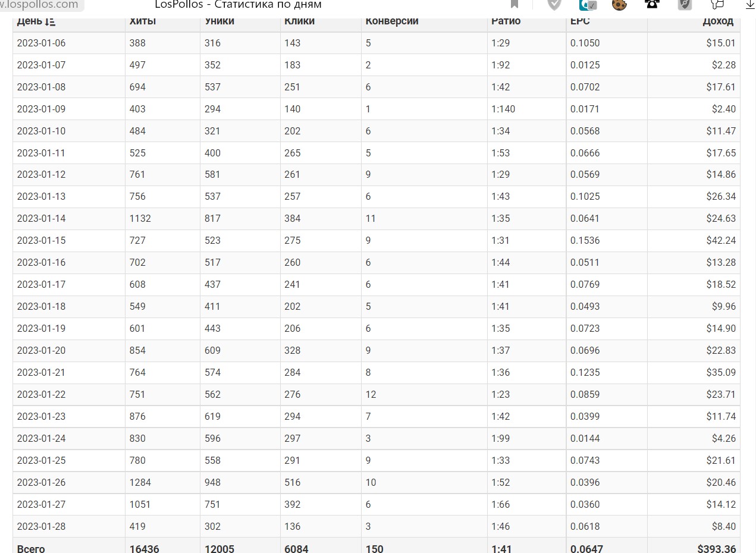The height and width of the screenshot is (553, 756).
Task: Open the browser downloads arrow icon
Action: coord(749,4)
